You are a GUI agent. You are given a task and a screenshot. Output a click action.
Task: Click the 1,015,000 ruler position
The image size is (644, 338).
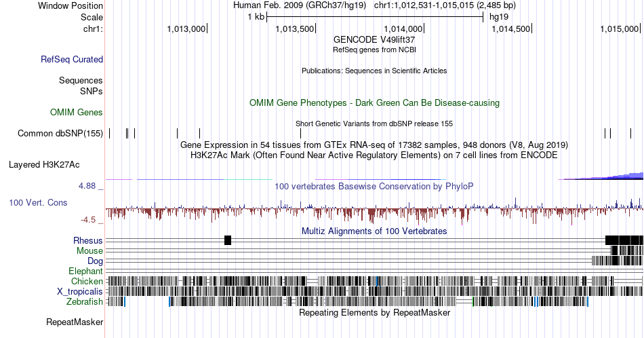pos(620,29)
